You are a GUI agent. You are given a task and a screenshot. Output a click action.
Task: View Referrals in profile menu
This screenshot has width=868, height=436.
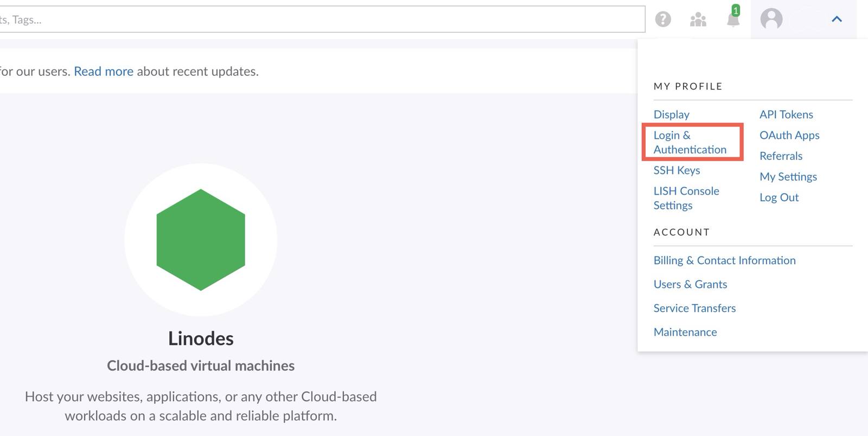pyautogui.click(x=781, y=156)
